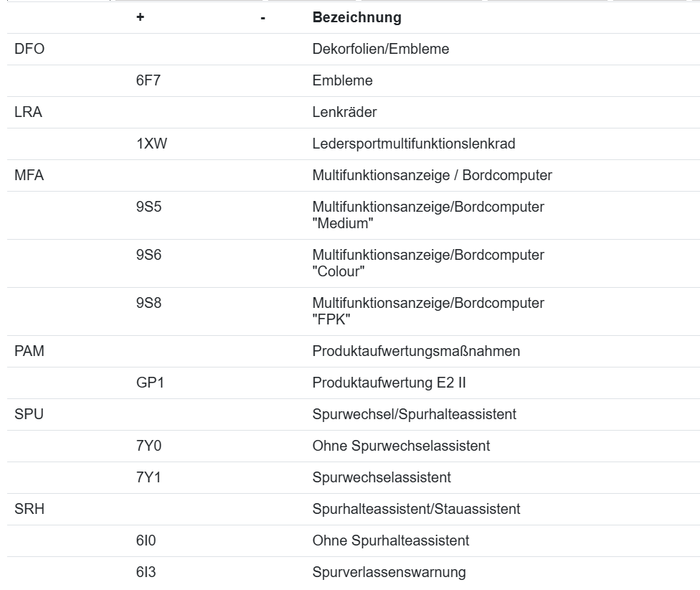Image resolution: width=700 pixels, height=590 pixels.
Task: Click the Bezeichnung column header
Action: tap(356, 17)
